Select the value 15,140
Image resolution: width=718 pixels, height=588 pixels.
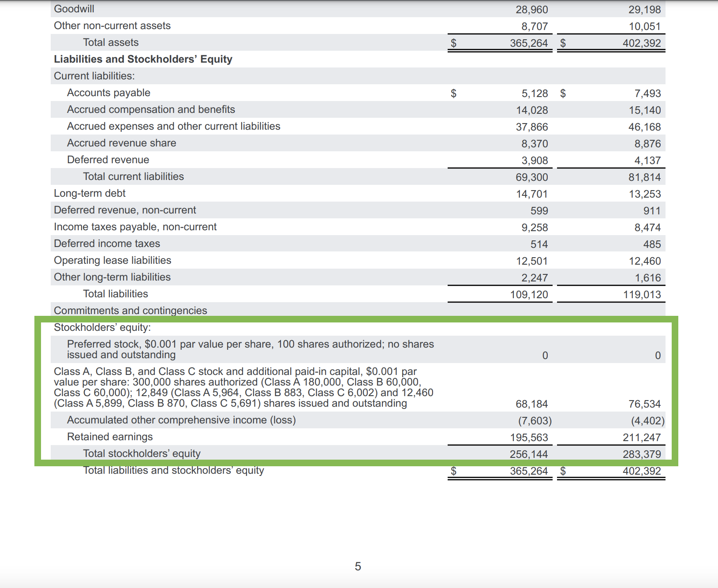click(x=645, y=110)
